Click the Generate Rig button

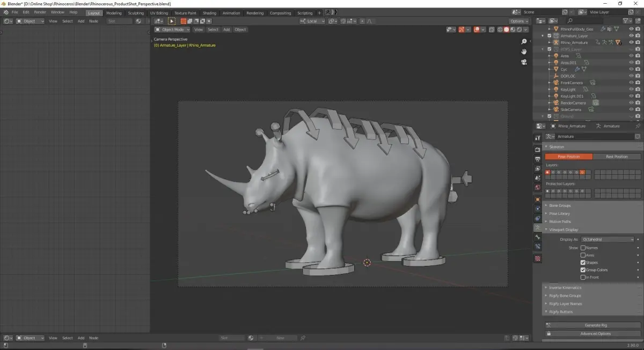[593, 325]
